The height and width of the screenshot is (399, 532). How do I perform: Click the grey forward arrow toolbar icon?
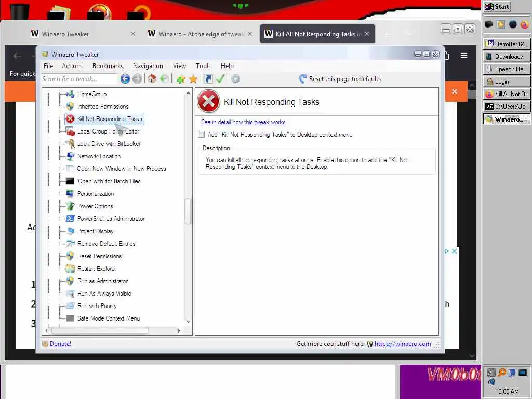137,79
